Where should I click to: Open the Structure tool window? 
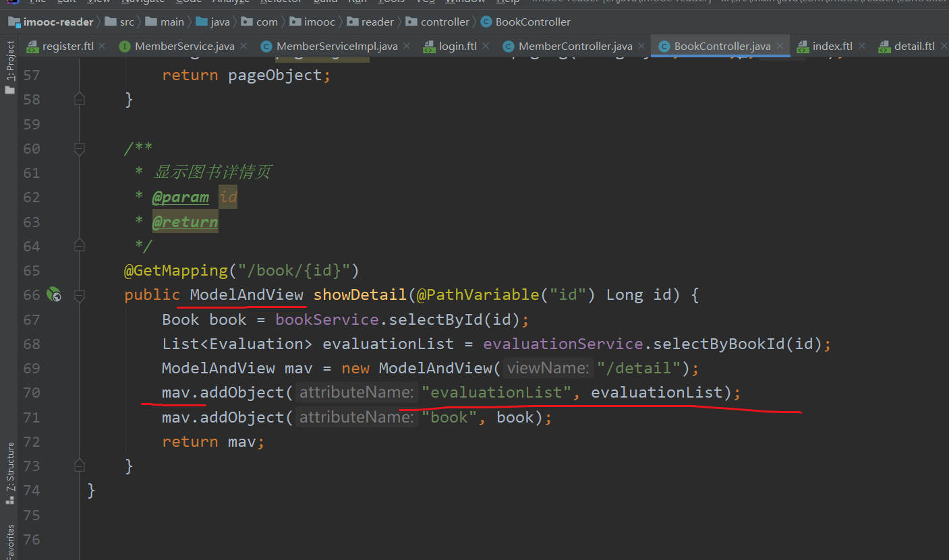pos(9,472)
